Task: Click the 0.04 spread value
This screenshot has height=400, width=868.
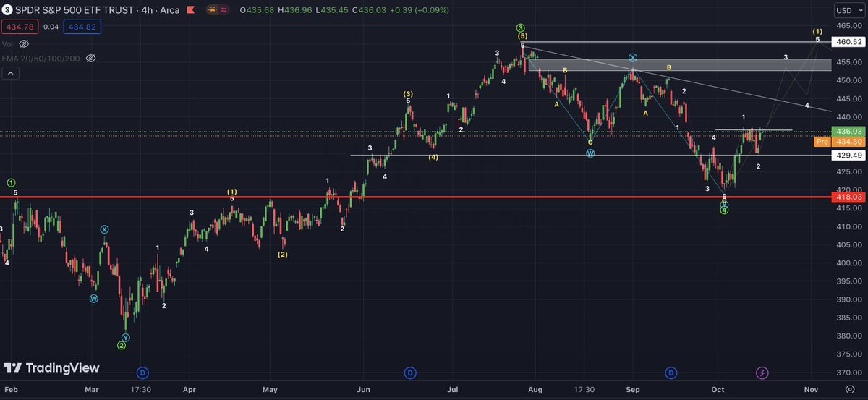Action: (x=52, y=27)
